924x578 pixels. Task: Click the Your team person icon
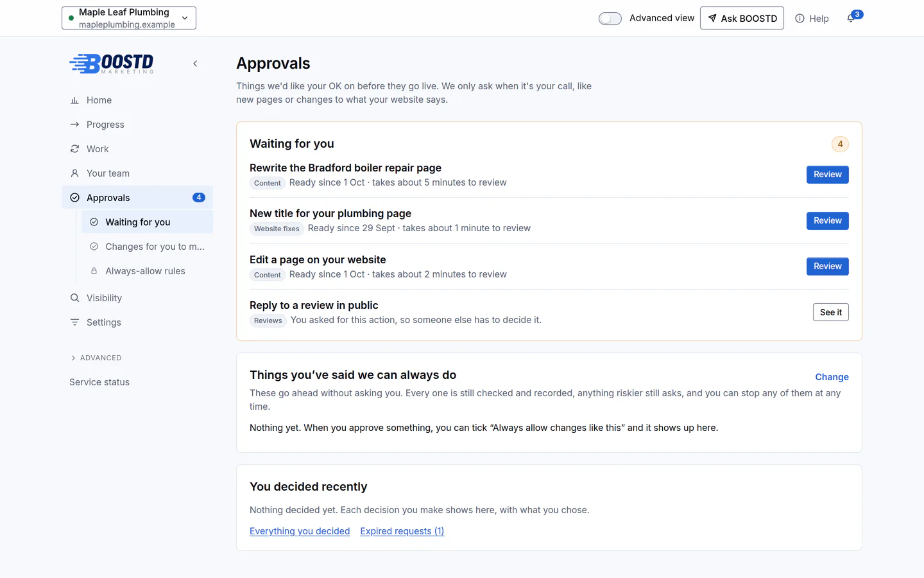coord(74,173)
